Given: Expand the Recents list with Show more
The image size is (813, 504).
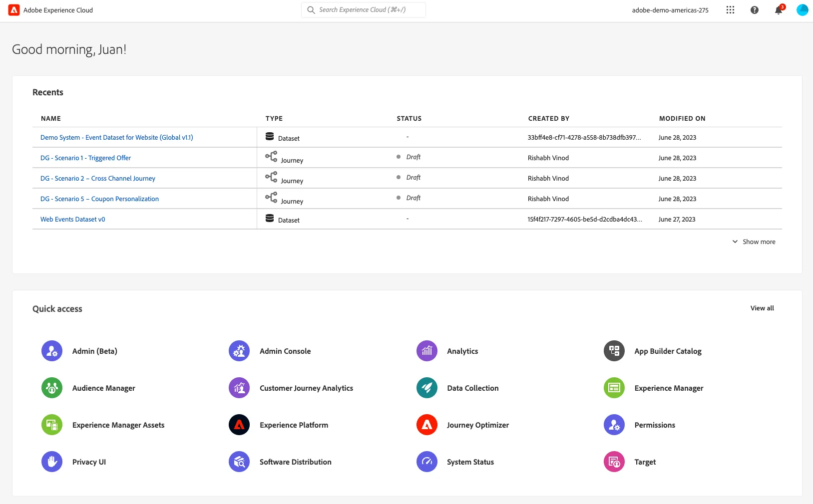Looking at the screenshot, I should click(754, 242).
